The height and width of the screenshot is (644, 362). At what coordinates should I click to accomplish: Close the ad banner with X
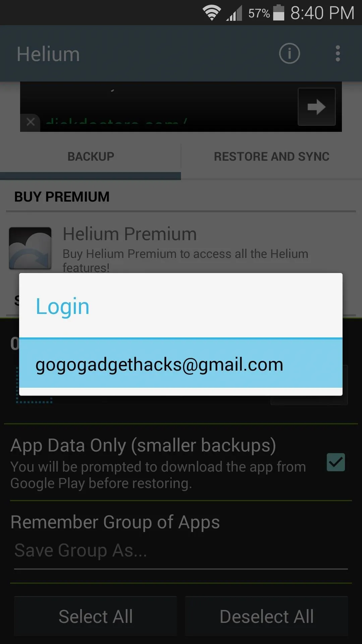tap(31, 122)
